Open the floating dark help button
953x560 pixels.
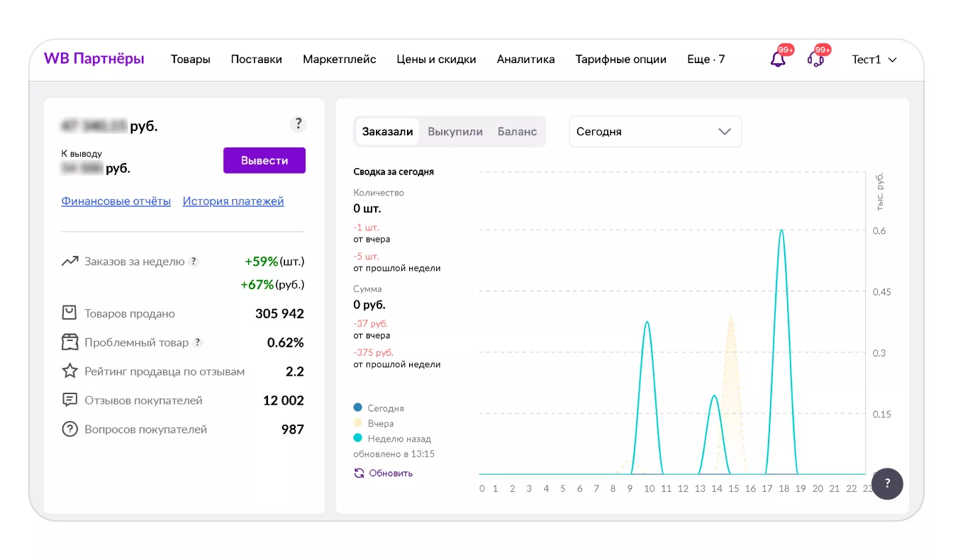click(887, 484)
